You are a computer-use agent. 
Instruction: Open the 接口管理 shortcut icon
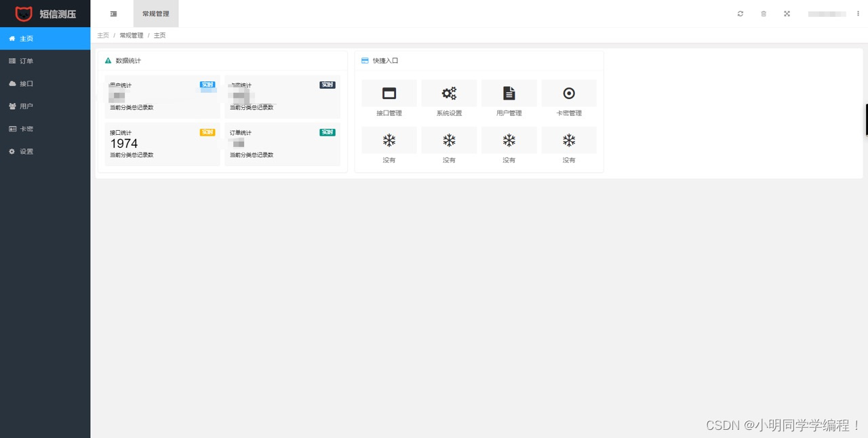click(x=389, y=94)
